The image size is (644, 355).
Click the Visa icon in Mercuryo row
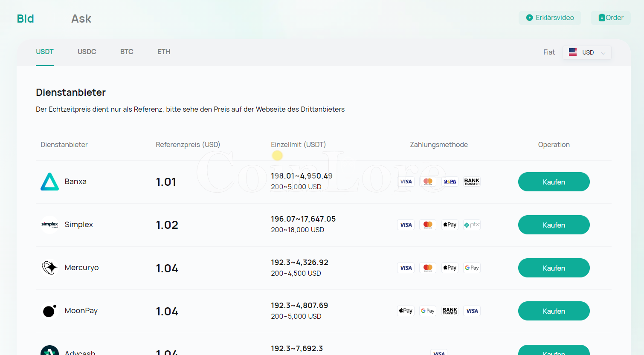(x=406, y=268)
